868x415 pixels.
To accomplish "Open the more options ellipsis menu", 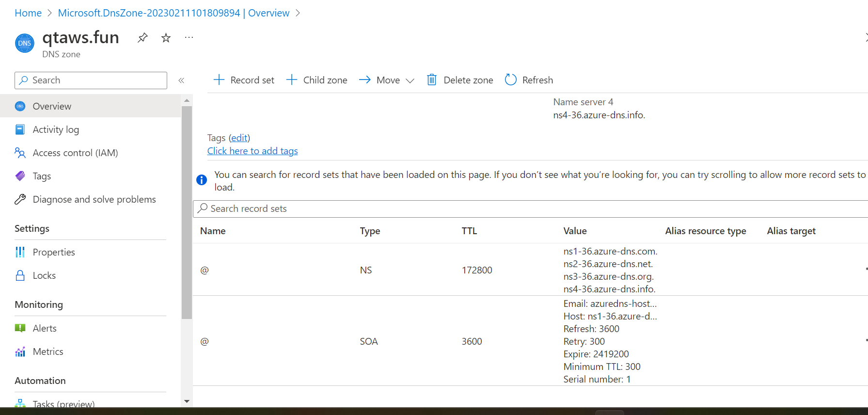I will pyautogui.click(x=189, y=38).
